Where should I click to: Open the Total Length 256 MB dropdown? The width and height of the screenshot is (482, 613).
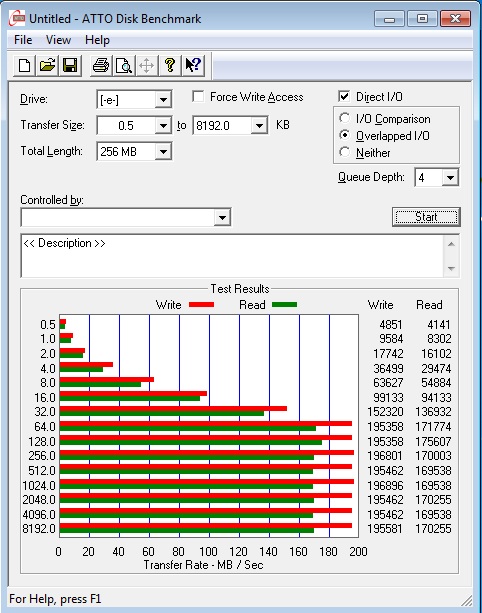coord(163,152)
